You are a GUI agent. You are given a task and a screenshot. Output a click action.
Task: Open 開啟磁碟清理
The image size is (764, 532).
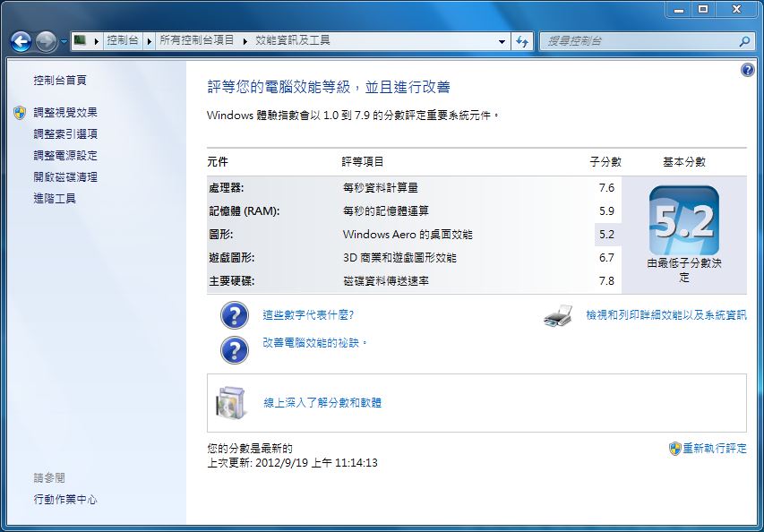click(65, 176)
